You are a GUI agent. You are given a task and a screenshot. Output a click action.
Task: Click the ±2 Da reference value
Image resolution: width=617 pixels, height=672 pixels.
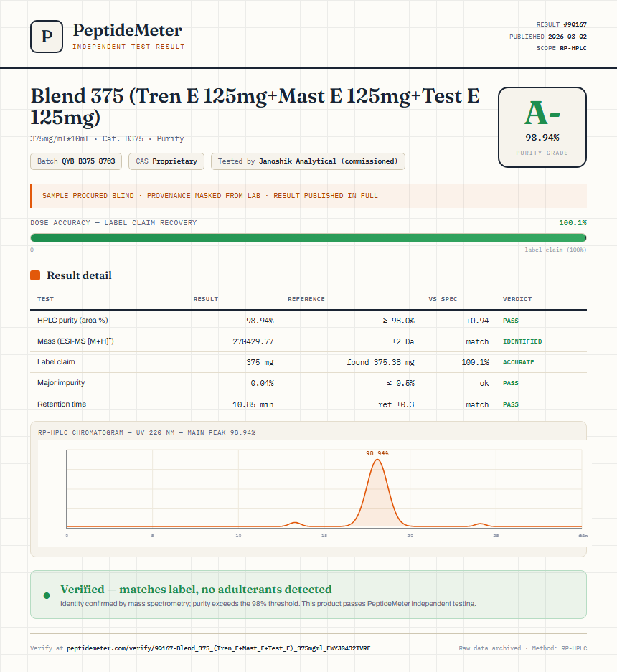point(403,341)
